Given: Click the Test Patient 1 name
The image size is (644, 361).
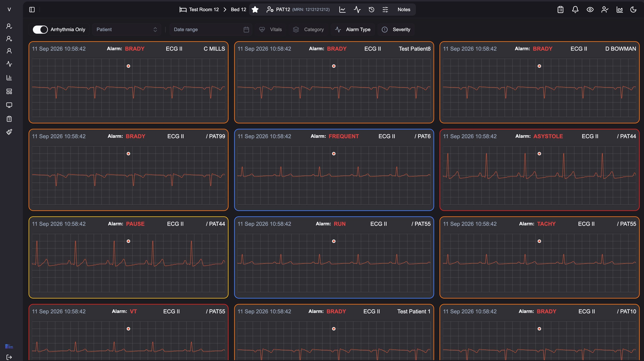Looking at the screenshot, I should point(414,311).
